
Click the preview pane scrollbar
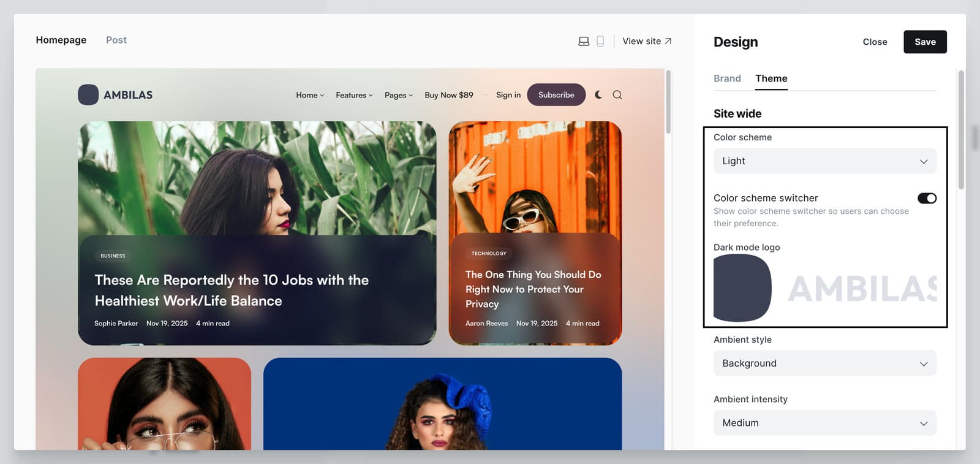point(668,102)
